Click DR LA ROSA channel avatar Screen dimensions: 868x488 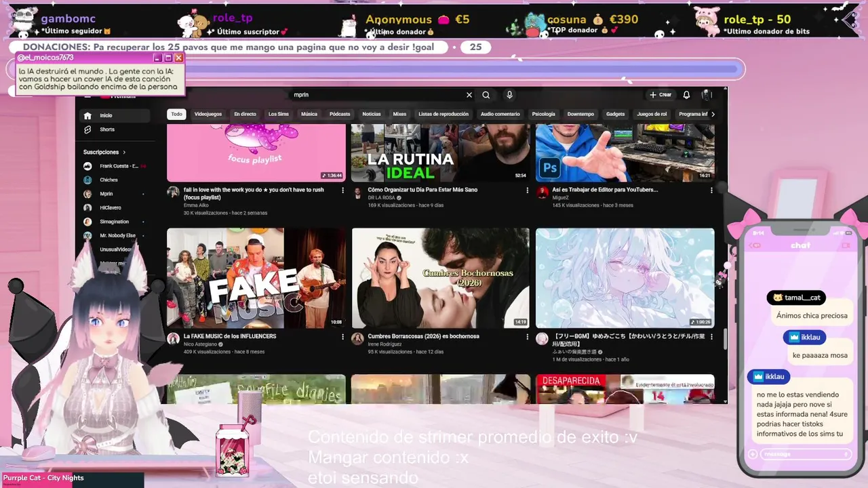click(x=357, y=192)
